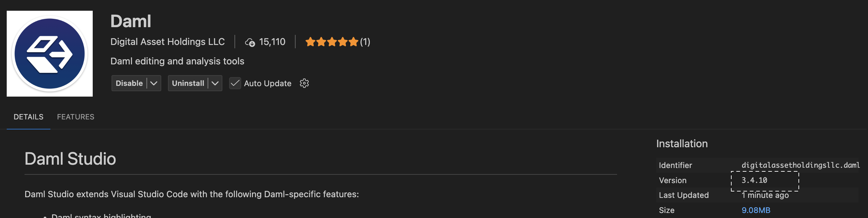Click the digitalassetholdingsllc.daml identifier
The image size is (868, 218).
tap(800, 165)
